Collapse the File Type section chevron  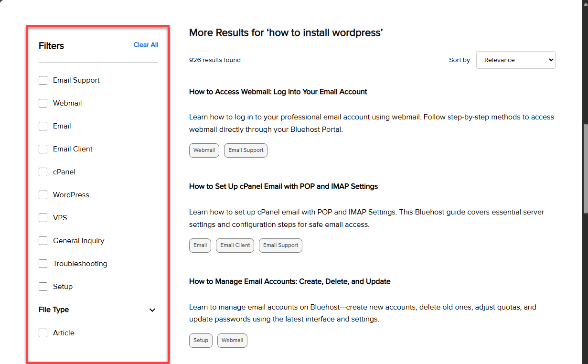pyautogui.click(x=152, y=310)
